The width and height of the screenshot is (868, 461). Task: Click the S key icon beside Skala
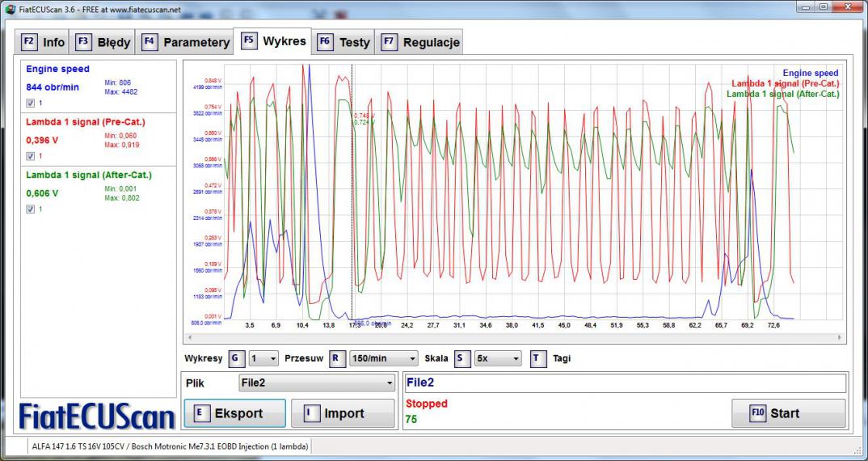[x=461, y=358]
